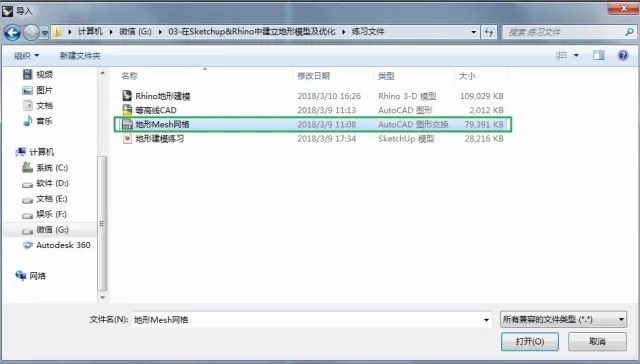Click the search magnifier icon
640x364 pixels.
tap(629, 32)
